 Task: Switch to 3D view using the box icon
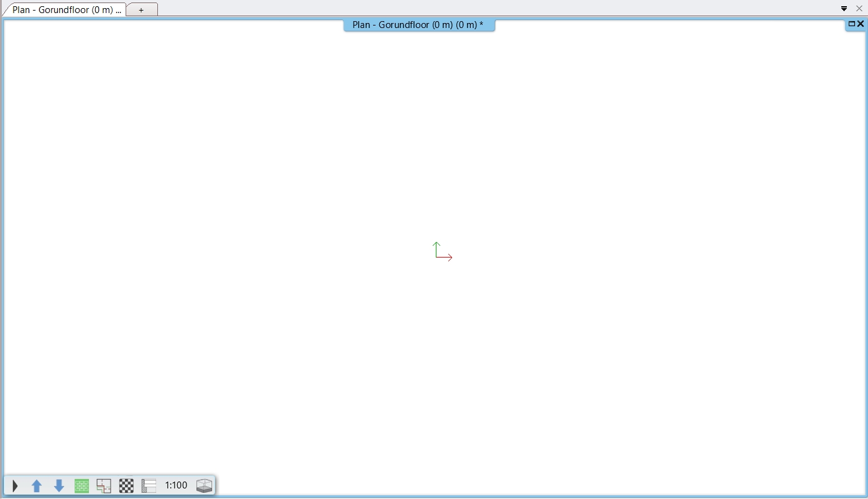(204, 486)
